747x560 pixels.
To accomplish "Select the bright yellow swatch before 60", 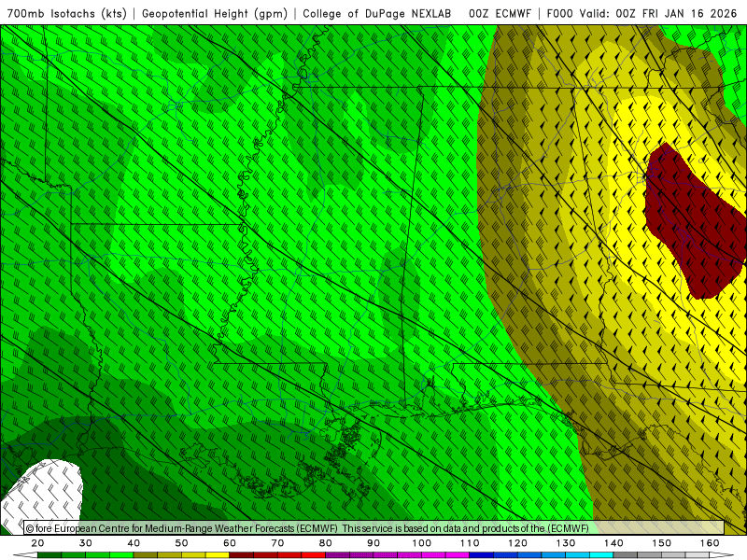I will coord(218,555).
